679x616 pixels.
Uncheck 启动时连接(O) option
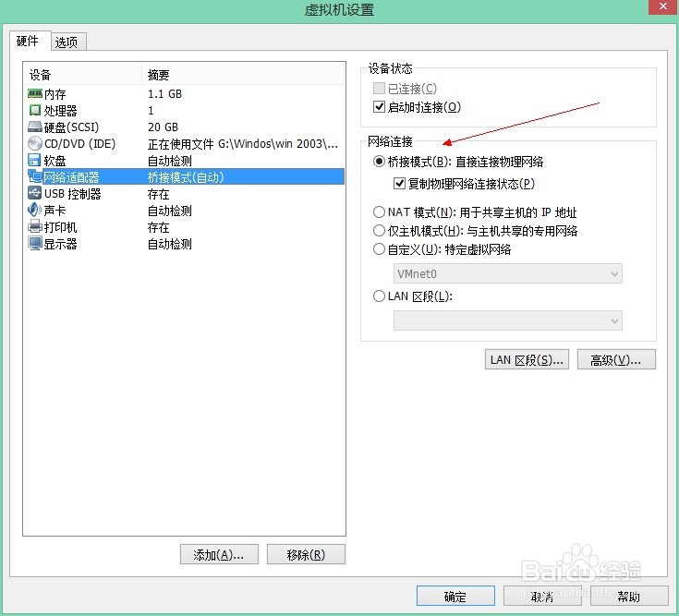coord(379,106)
